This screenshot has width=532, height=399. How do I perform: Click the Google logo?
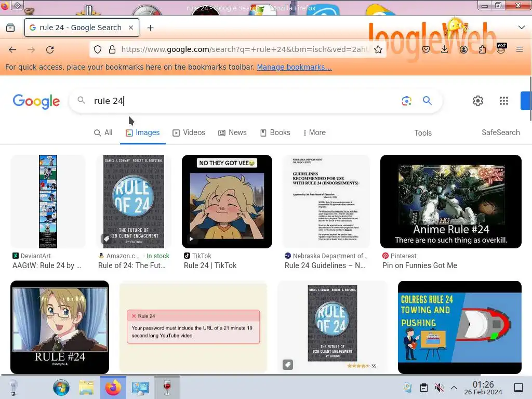click(x=36, y=101)
